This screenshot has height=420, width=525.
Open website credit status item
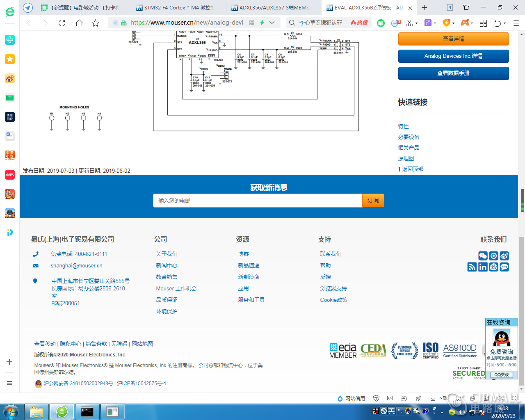pos(351,398)
